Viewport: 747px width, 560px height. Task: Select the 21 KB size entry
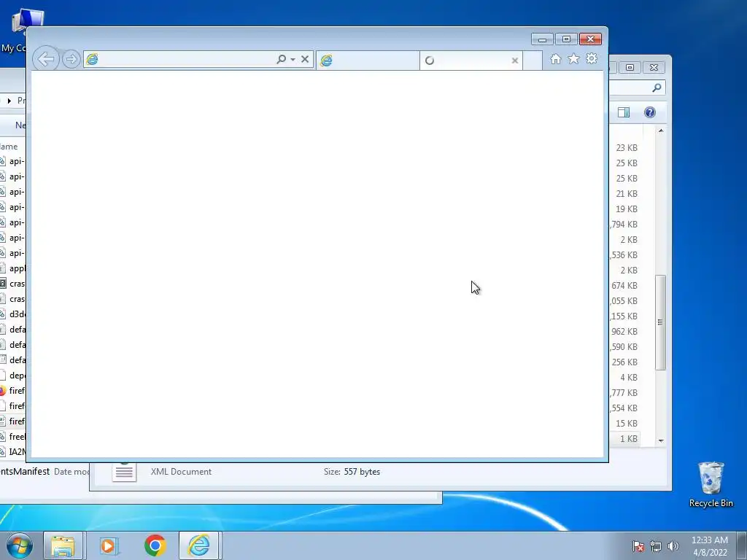(x=627, y=194)
